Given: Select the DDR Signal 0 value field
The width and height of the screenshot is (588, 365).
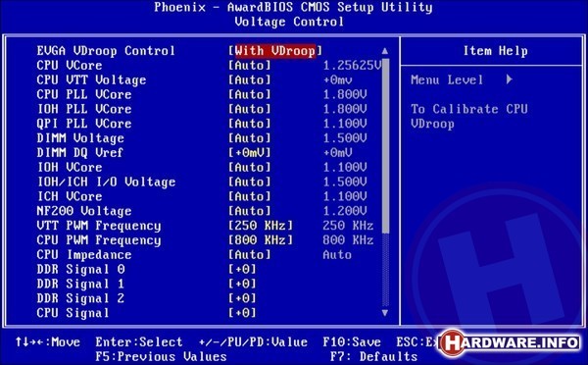Looking at the screenshot, I should click(242, 270).
